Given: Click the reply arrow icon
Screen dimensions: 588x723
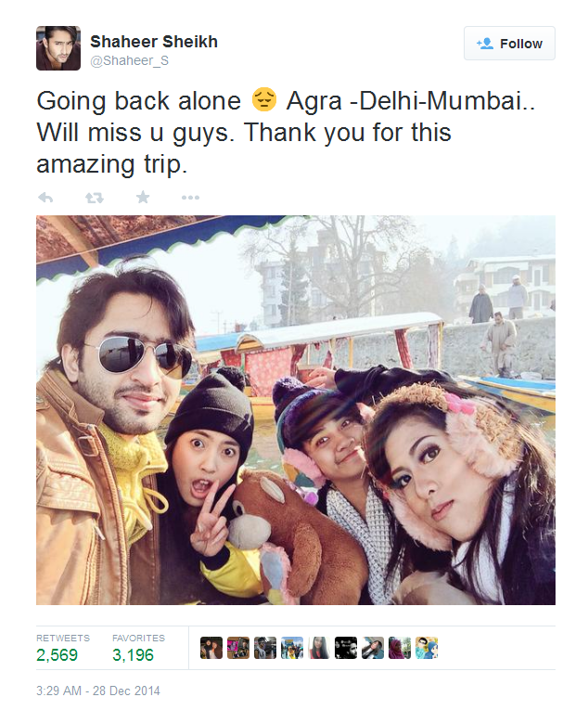Looking at the screenshot, I should pos(45,198).
